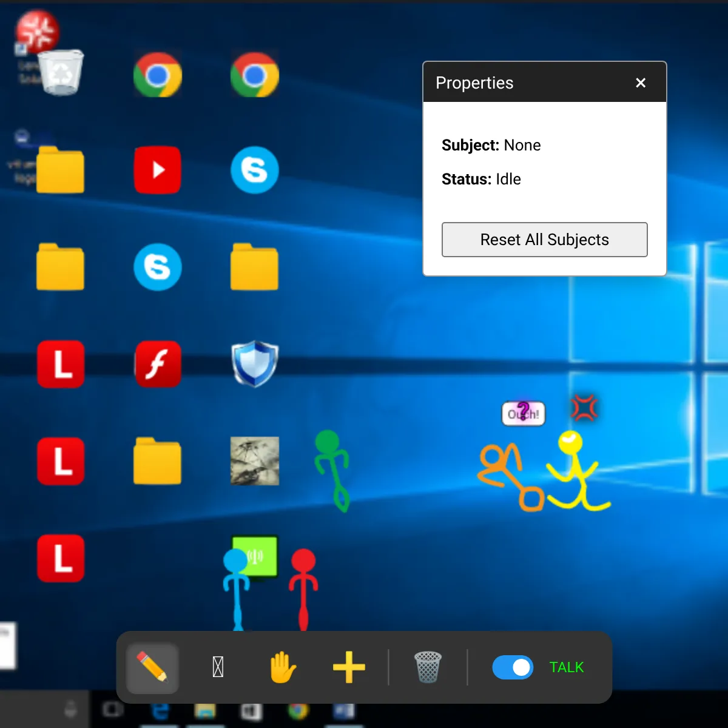Turn off the TALK toggle switch
728x728 pixels.
513,667
